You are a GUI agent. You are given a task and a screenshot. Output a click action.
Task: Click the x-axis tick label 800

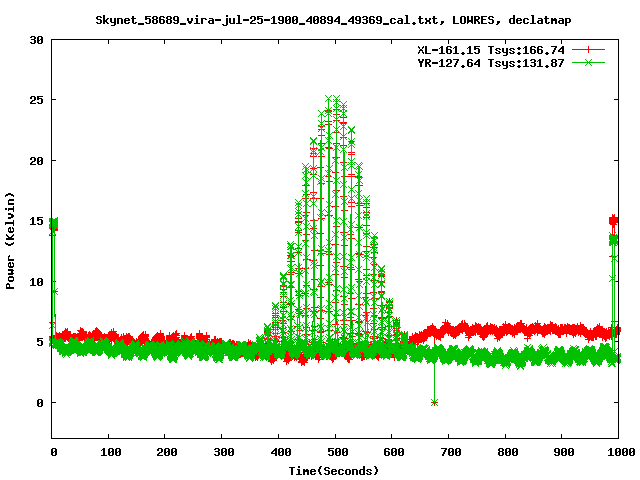point(508,452)
